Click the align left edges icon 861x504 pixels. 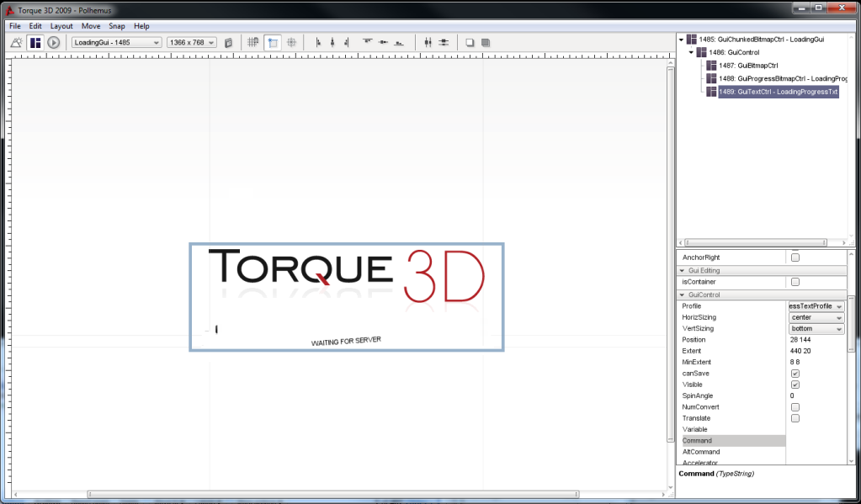tap(318, 42)
